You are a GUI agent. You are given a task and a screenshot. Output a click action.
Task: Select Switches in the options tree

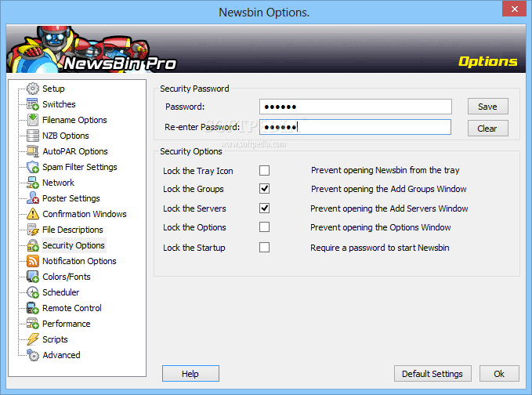click(x=59, y=104)
